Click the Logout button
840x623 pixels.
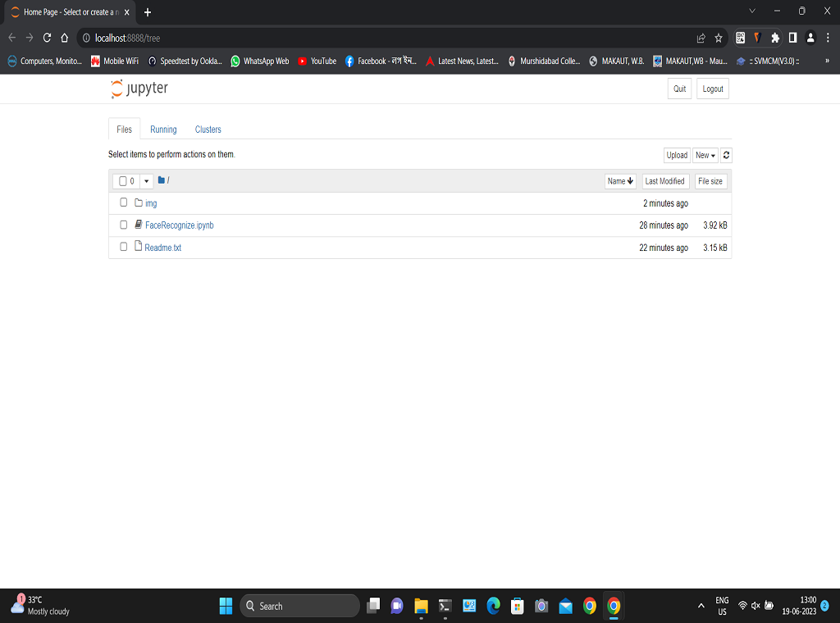[713, 89]
